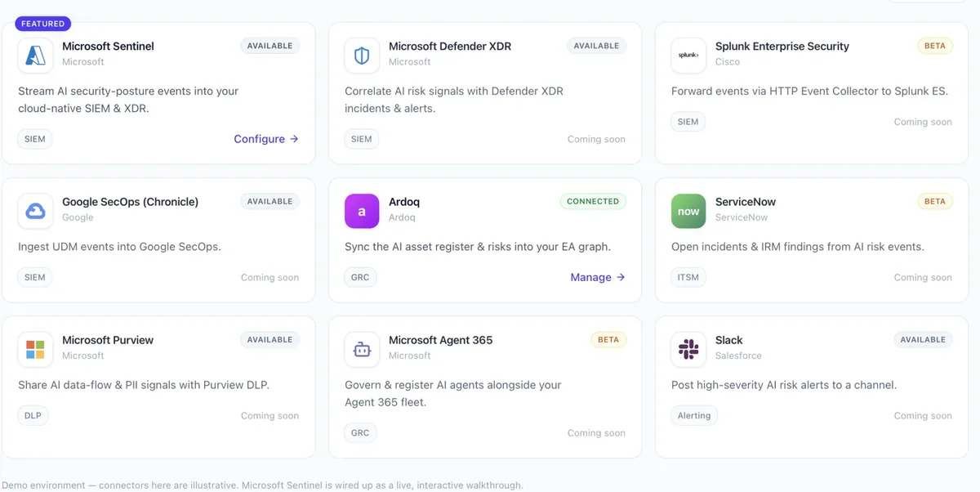Click the CONNECTED badge on Ardoq card
The height and width of the screenshot is (492, 980).
(x=593, y=201)
